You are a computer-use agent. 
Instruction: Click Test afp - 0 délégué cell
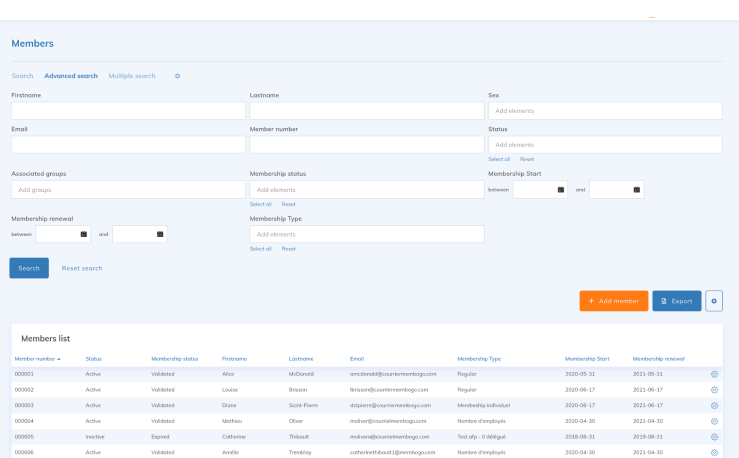[481, 437]
